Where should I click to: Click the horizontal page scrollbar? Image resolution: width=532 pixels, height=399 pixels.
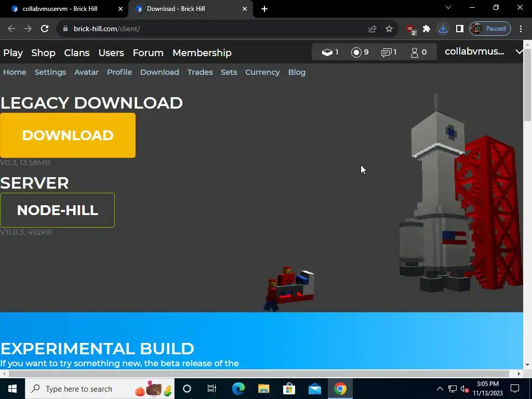(259, 374)
